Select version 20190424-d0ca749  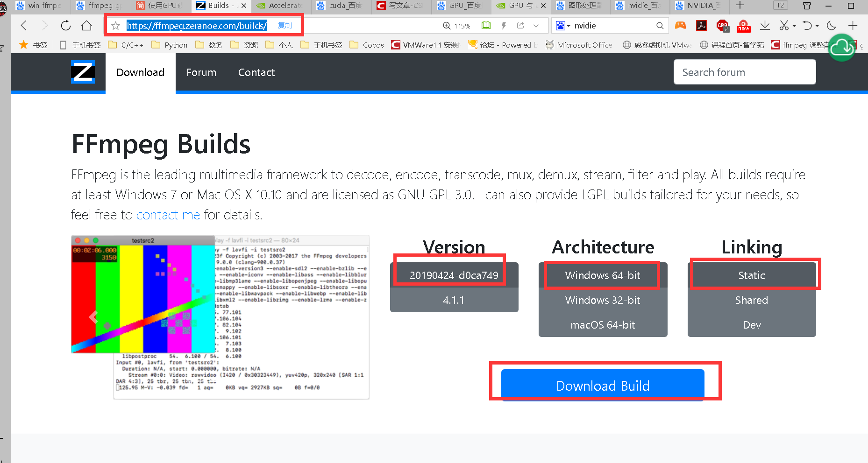point(454,275)
